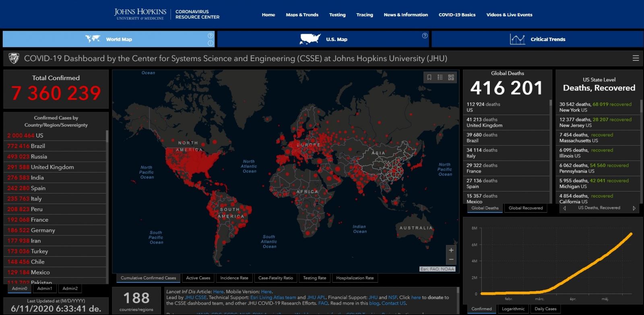
Task: Go to previous US state panel with left arrow
Action: [564, 208]
